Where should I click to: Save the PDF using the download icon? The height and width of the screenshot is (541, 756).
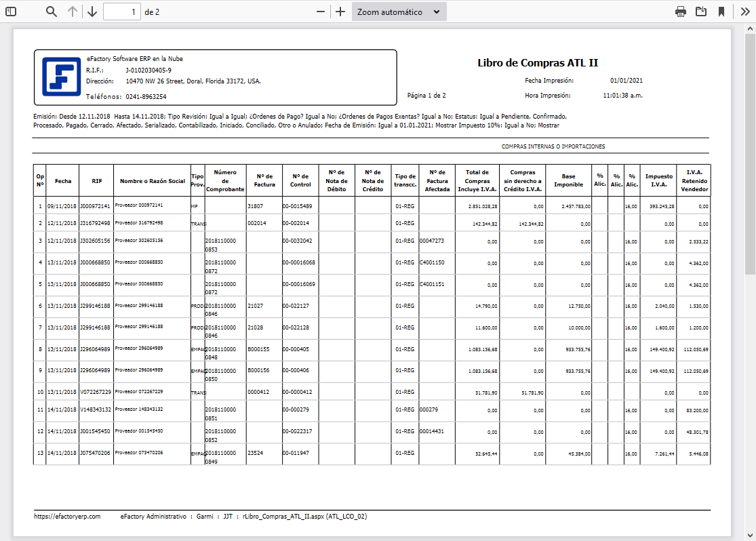(x=700, y=12)
